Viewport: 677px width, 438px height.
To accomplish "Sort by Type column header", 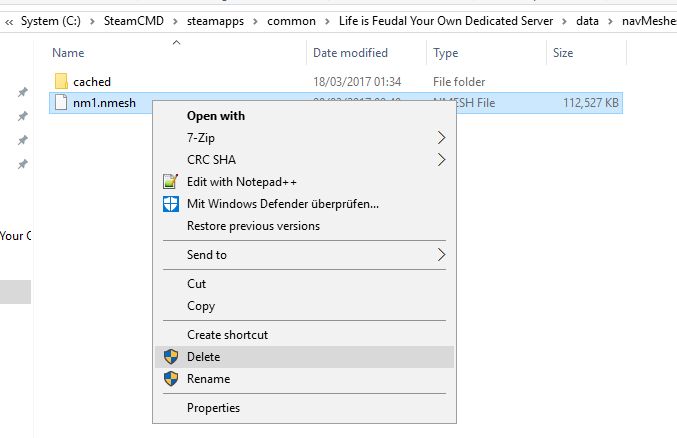I will (446, 53).
